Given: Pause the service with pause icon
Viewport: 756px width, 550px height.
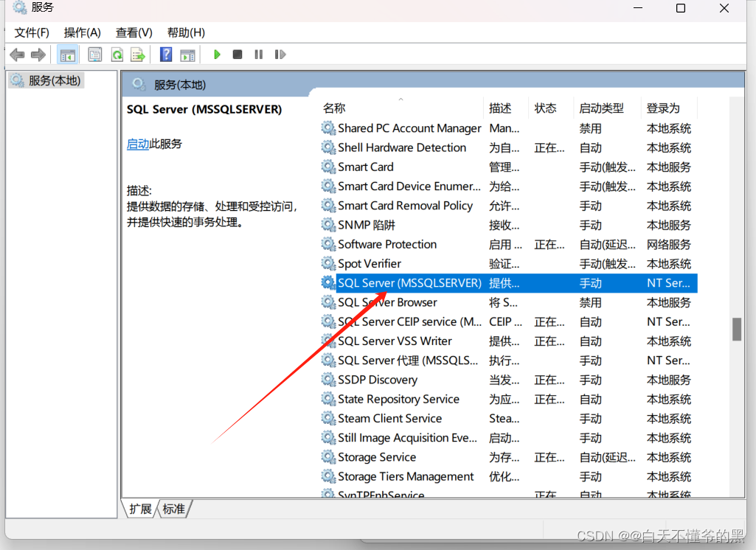Looking at the screenshot, I should click(258, 55).
